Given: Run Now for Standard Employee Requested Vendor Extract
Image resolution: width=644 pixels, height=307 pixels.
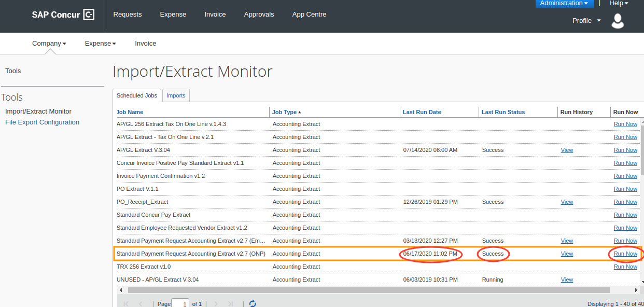Looking at the screenshot, I should pos(625,228).
